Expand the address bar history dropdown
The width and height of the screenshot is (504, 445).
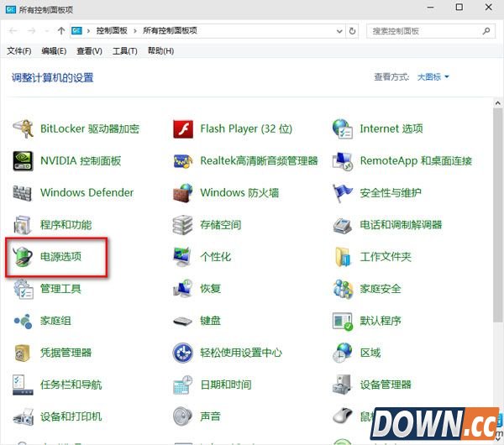pyautogui.click(x=339, y=31)
